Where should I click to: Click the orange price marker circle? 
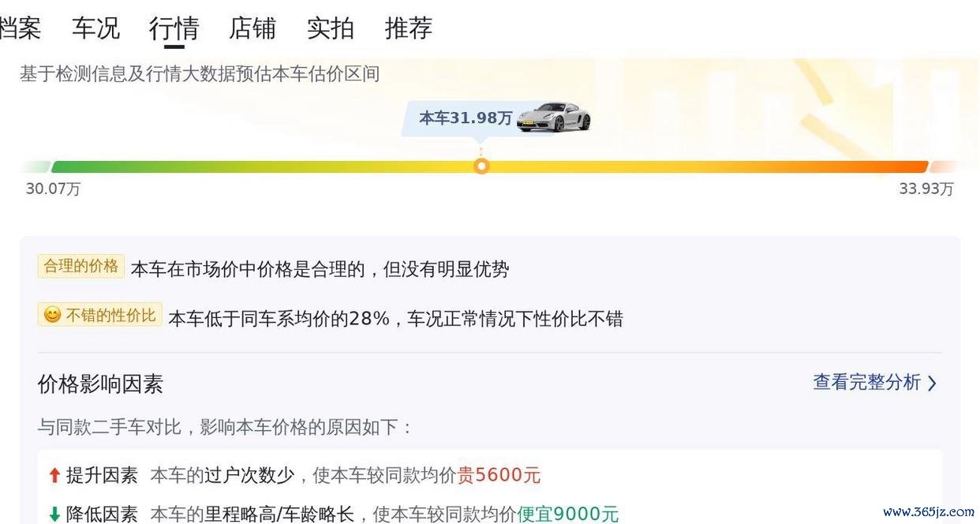pyautogui.click(x=481, y=166)
